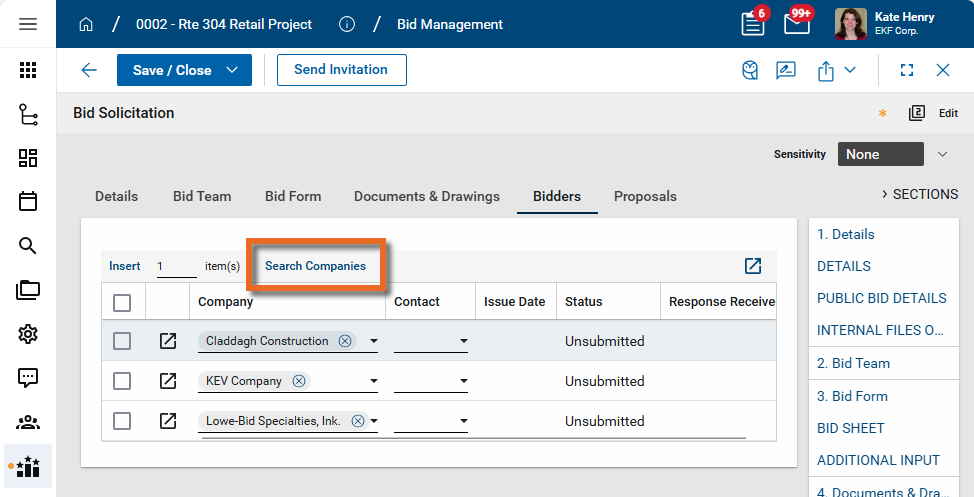Open the search icon in left sidebar
Image resolution: width=974 pixels, height=497 pixels.
coord(28,246)
